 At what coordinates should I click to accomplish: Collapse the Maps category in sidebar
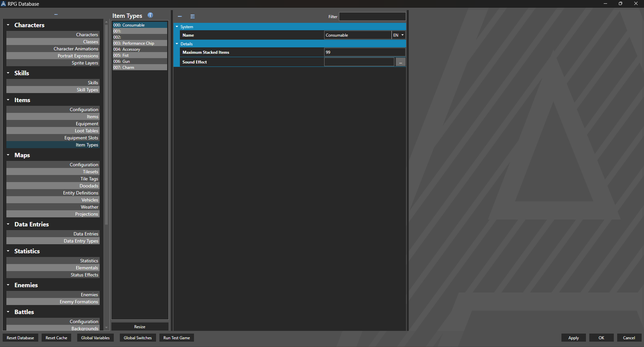click(8, 155)
